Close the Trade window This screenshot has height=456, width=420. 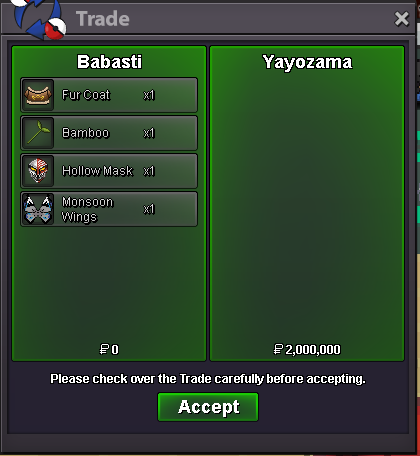pos(401,19)
